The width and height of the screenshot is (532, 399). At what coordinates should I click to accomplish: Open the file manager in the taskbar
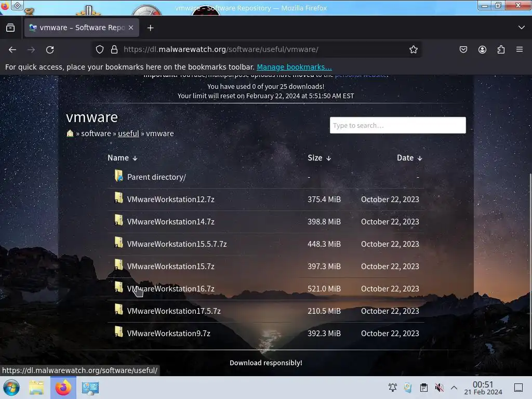pos(36,388)
